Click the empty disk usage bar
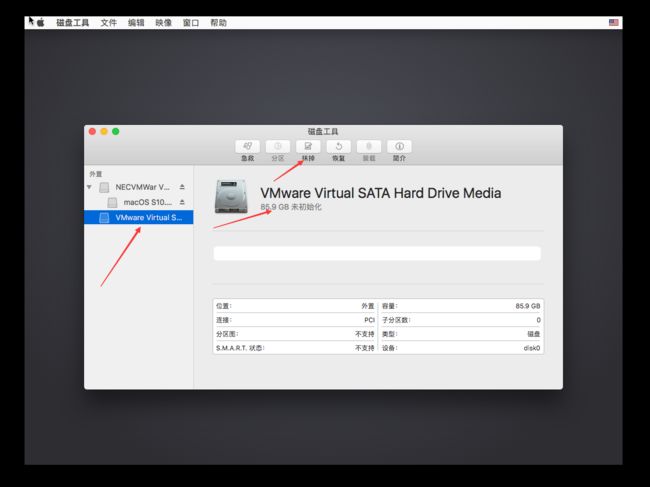 (x=377, y=253)
